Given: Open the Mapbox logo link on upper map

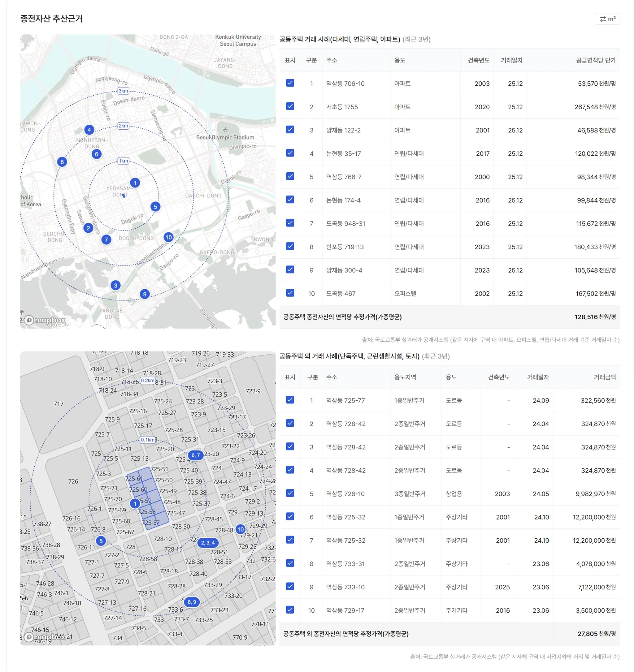Looking at the screenshot, I should [45, 320].
